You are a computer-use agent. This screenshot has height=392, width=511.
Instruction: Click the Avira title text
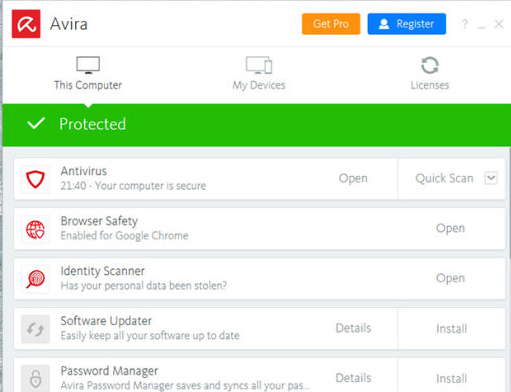(69, 24)
